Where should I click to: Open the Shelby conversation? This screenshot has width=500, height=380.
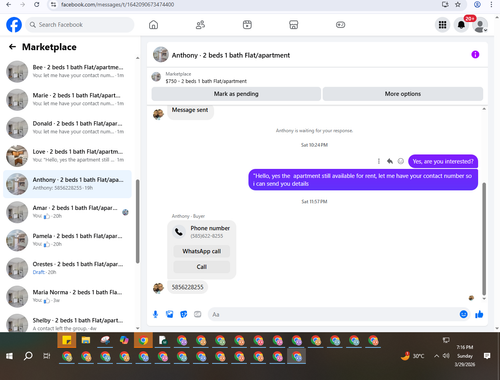point(67,323)
